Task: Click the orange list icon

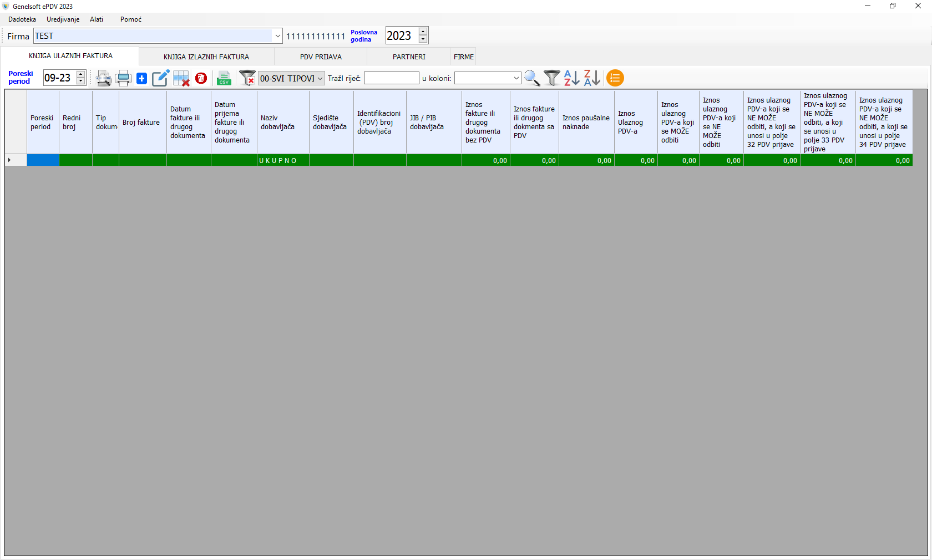Action: pos(615,78)
